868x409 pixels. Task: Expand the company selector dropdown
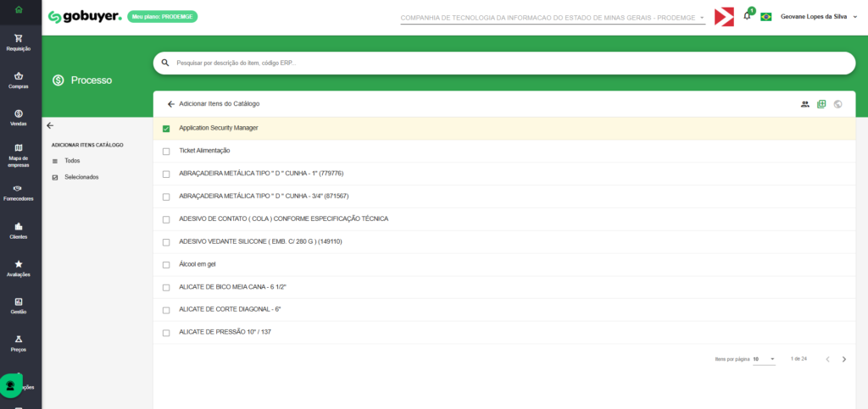(x=702, y=17)
